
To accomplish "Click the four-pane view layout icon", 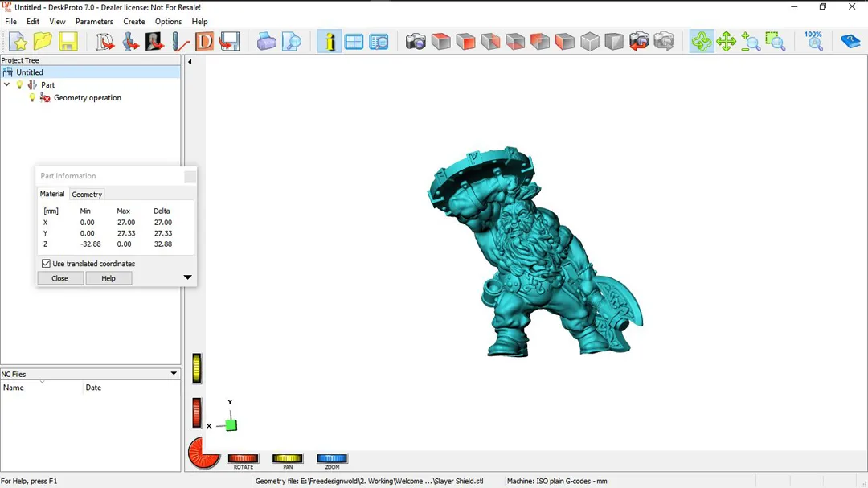I will point(354,42).
